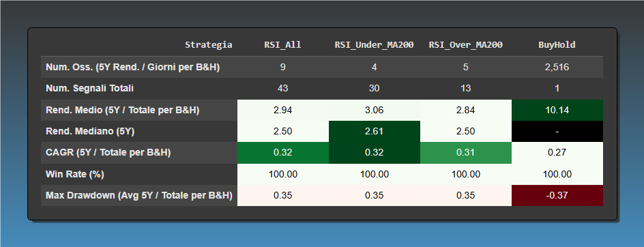Select the 0.31 CAGR cell
The height and width of the screenshot is (247, 644).
tap(466, 153)
